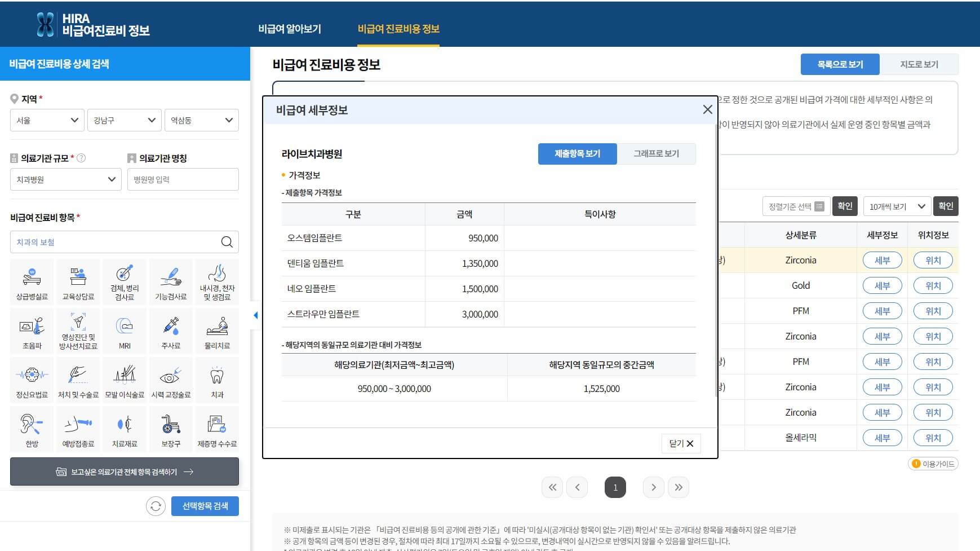Click the 1,525,000 median price value
The height and width of the screenshot is (551, 980).
pyautogui.click(x=602, y=389)
